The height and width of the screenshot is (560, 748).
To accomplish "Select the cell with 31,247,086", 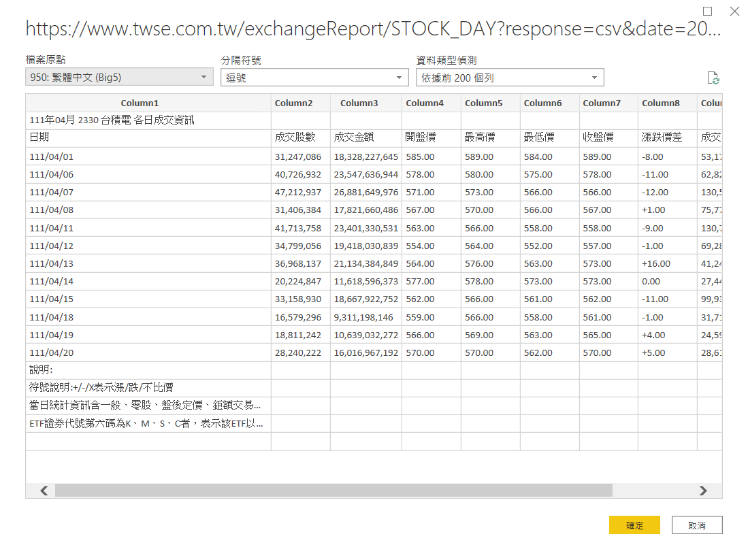I will click(298, 157).
